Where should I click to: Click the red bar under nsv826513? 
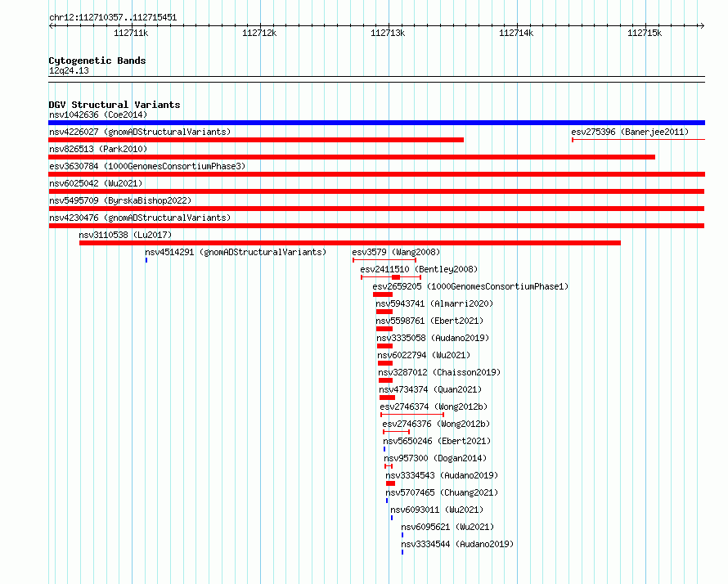tap(352, 157)
